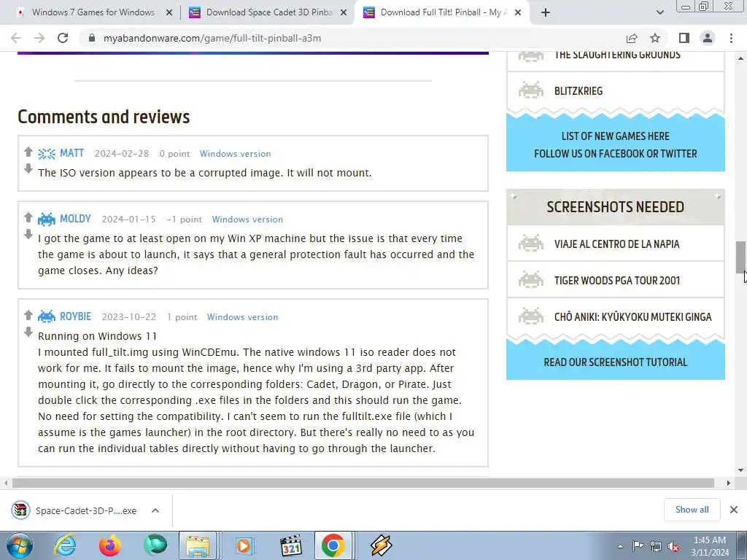Close the Full Tilt! Pinball tab

tap(518, 12)
